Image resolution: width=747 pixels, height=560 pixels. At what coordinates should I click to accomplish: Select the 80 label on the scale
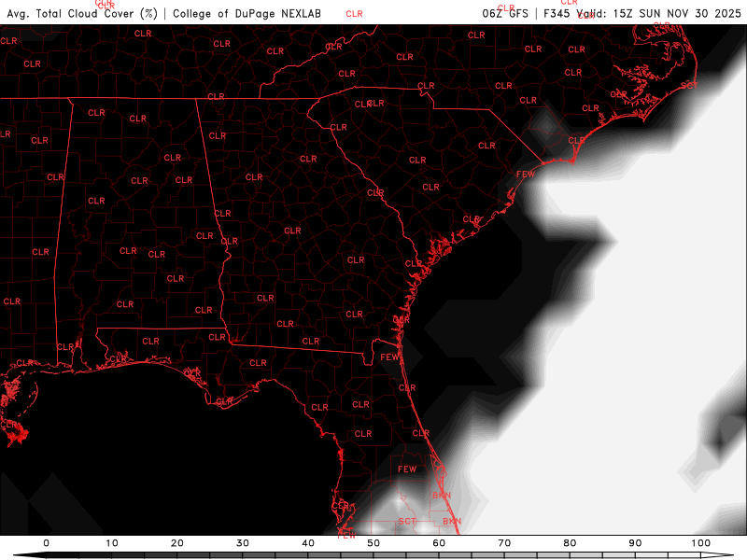click(570, 543)
